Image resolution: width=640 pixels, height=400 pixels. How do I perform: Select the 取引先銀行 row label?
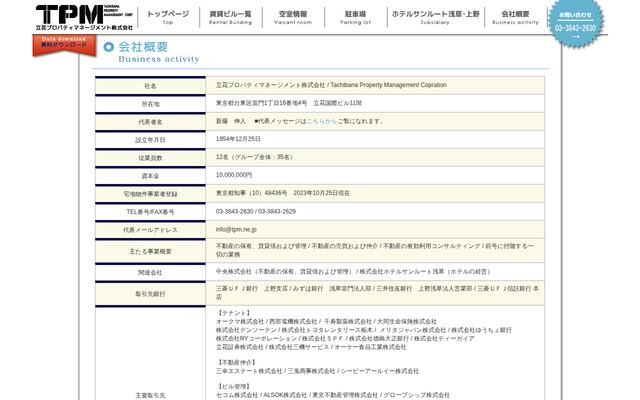point(150,294)
